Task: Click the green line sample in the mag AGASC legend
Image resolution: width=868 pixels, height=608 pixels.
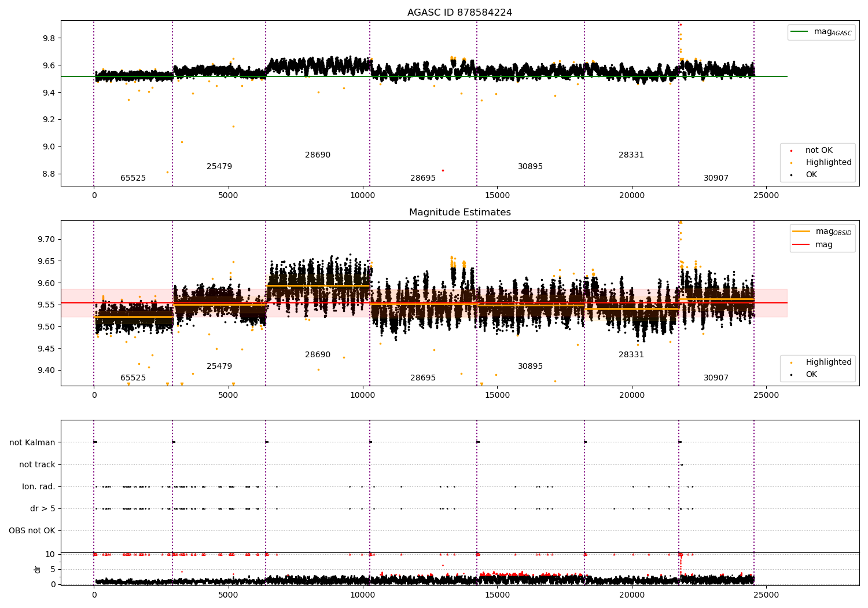Action: (x=799, y=32)
